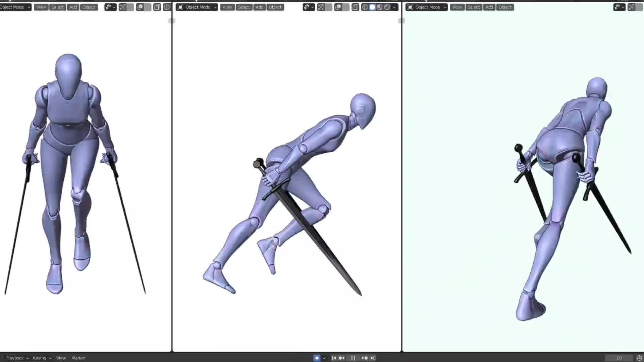Click the current frame number field

click(x=618, y=358)
